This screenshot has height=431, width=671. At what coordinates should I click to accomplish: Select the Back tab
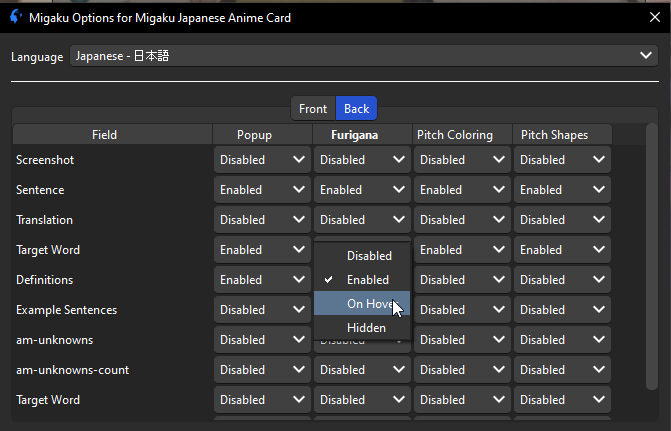tap(356, 109)
